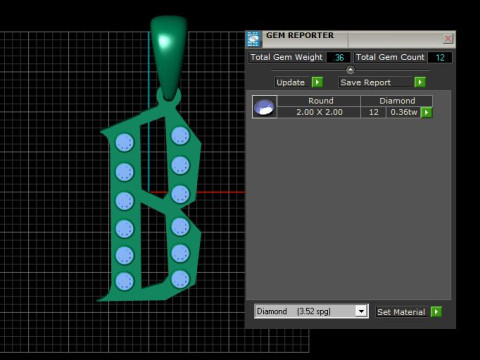This screenshot has width=480, height=360.
Task: Click the '2.00 X 2.00' size cell
Action: (x=319, y=112)
